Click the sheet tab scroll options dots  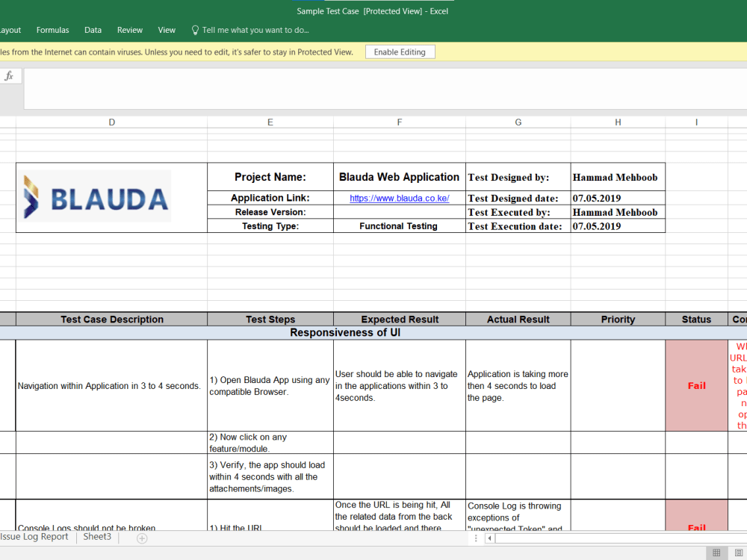[475, 538]
